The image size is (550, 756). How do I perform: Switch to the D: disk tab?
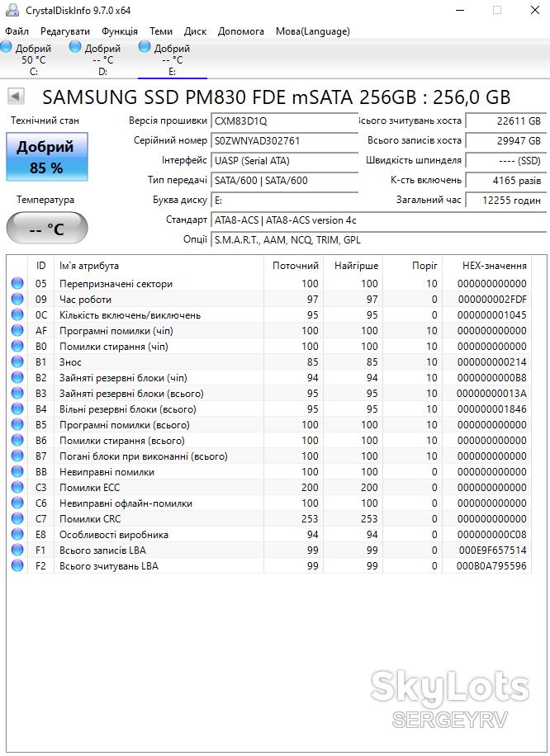point(102,59)
